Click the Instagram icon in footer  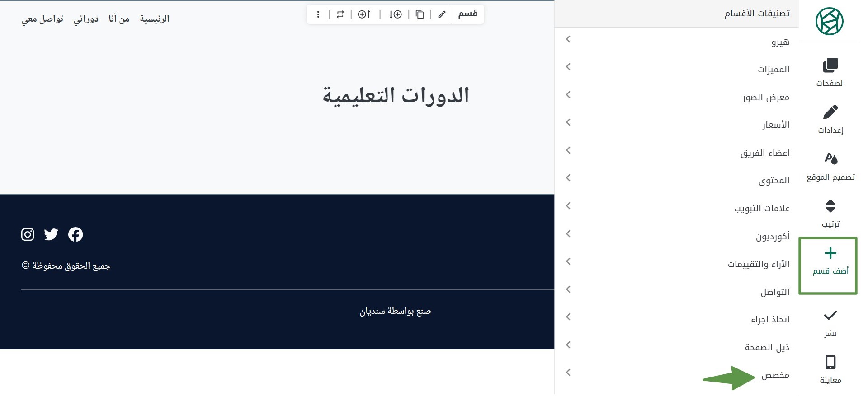(28, 234)
